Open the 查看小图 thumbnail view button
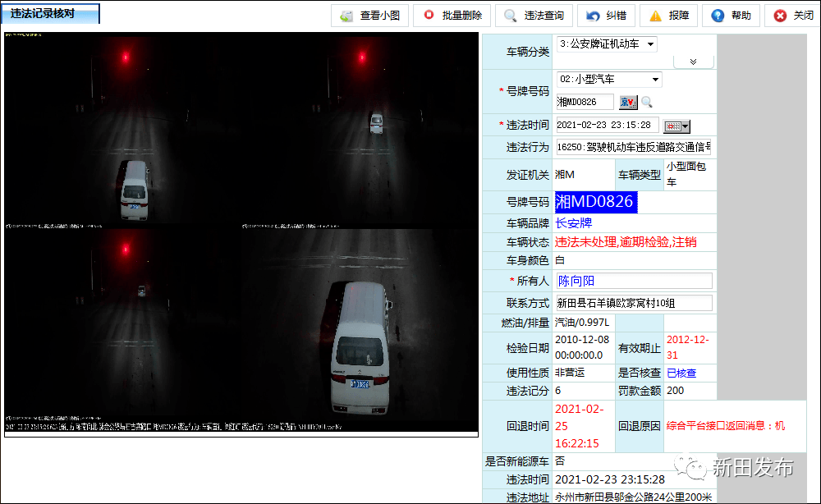 pyautogui.click(x=369, y=16)
